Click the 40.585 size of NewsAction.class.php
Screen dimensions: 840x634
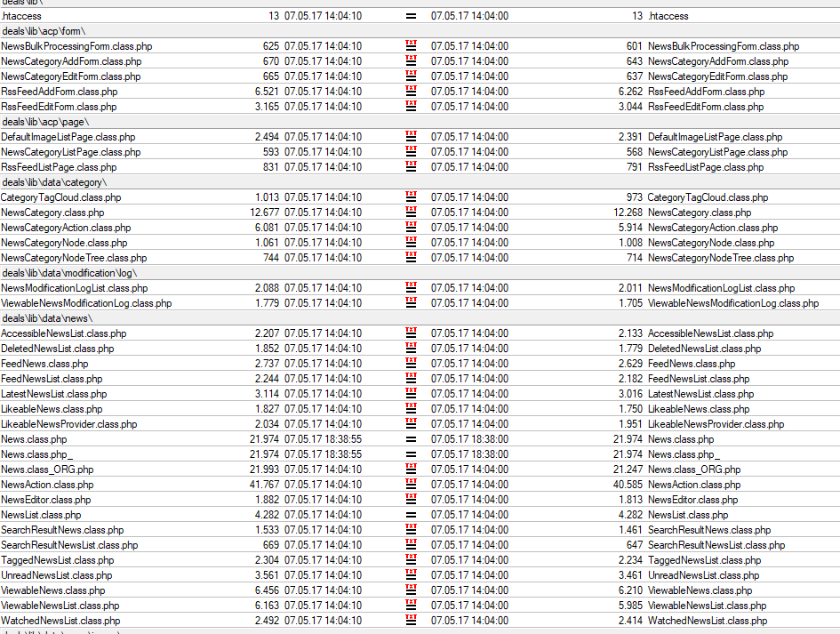tap(628, 485)
